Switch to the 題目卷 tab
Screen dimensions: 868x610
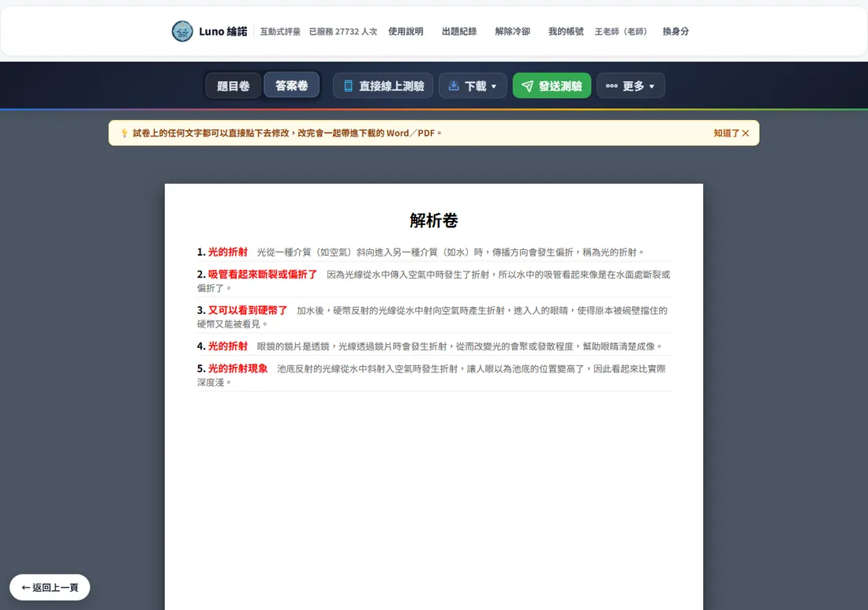(233, 86)
